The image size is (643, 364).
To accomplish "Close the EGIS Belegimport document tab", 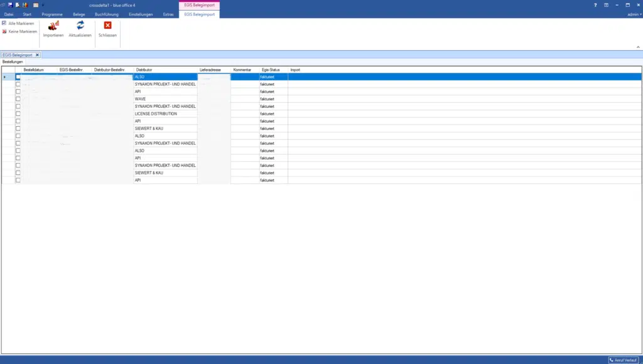I will (x=37, y=55).
